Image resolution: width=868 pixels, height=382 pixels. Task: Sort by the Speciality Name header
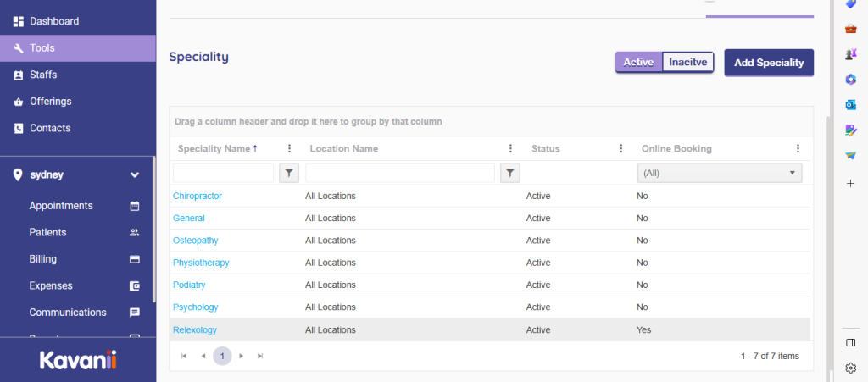pyautogui.click(x=214, y=148)
